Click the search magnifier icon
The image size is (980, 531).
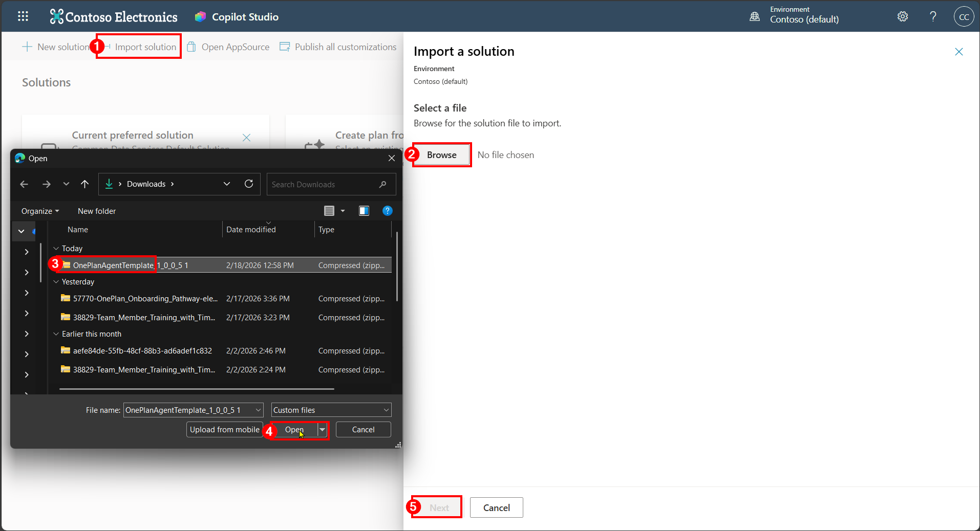click(382, 184)
